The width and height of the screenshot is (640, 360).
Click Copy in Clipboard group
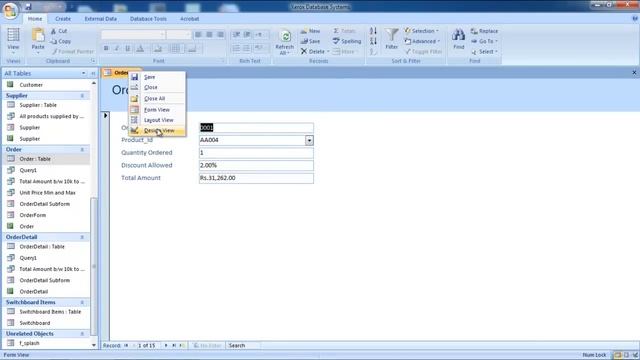pos(61,41)
